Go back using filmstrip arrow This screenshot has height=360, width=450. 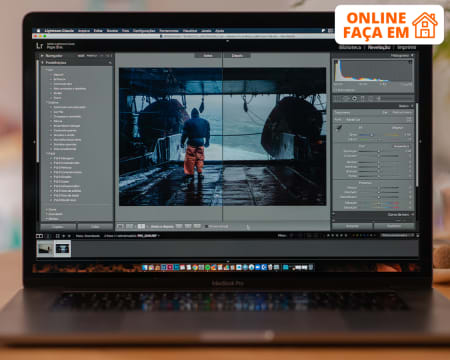[64, 236]
